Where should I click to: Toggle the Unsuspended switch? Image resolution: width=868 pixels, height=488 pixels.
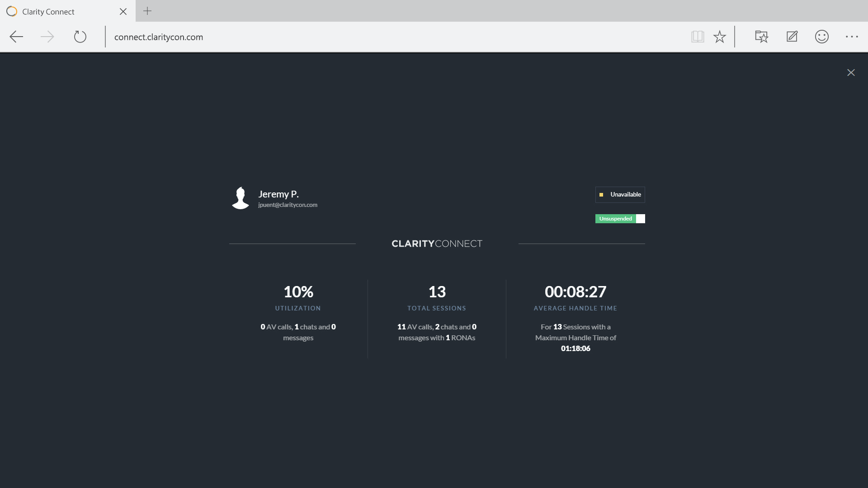pyautogui.click(x=620, y=219)
